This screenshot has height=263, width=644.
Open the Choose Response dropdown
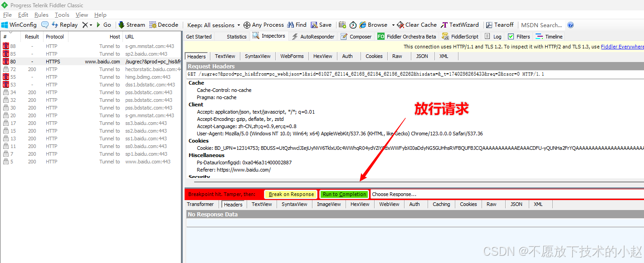pyautogui.click(x=507, y=194)
